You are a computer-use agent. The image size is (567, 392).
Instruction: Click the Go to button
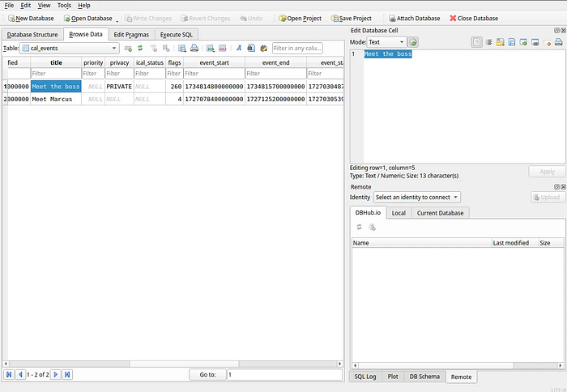click(x=207, y=375)
